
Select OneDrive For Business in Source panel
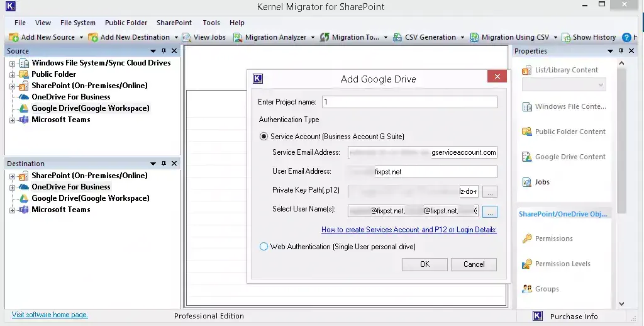pos(71,97)
